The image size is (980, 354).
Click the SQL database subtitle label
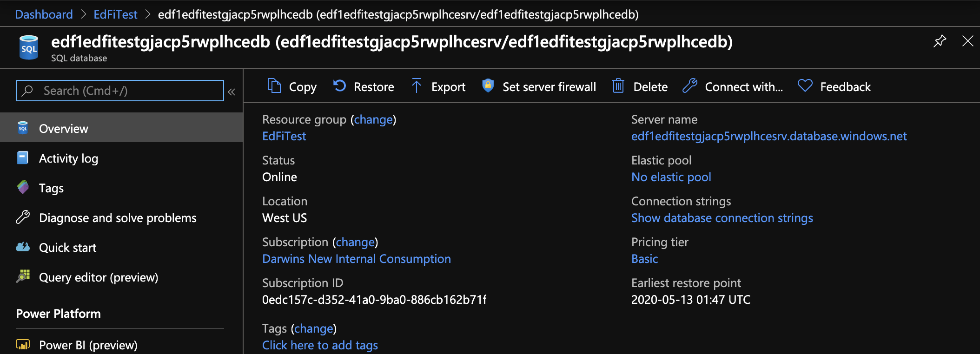pos(79,59)
